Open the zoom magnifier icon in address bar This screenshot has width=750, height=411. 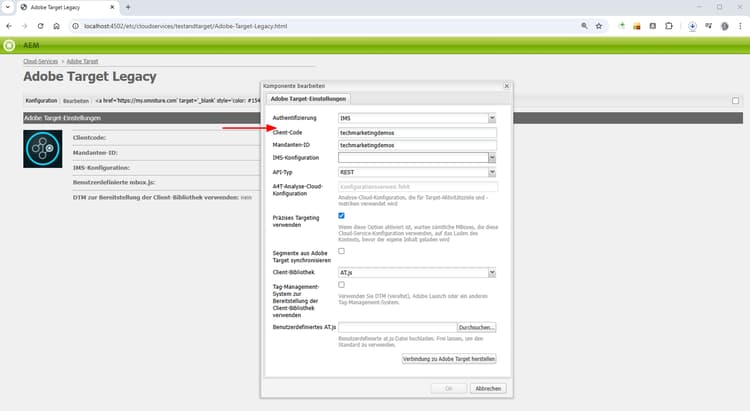(584, 26)
